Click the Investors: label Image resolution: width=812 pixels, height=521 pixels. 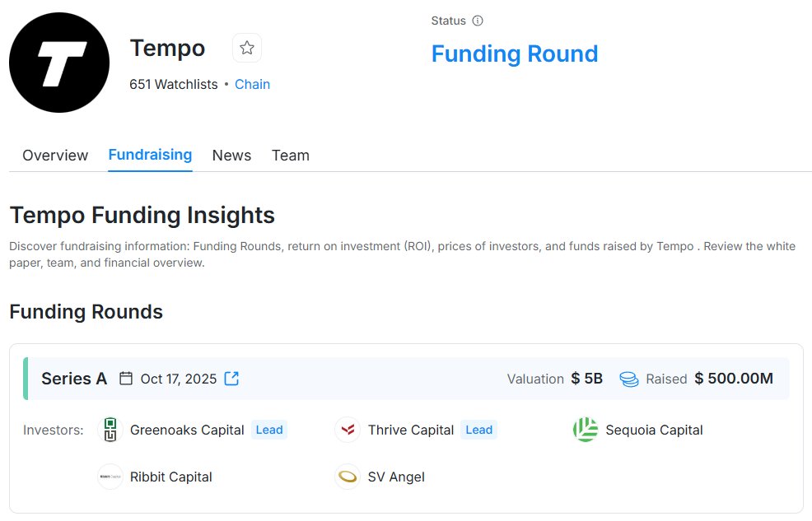coord(54,430)
